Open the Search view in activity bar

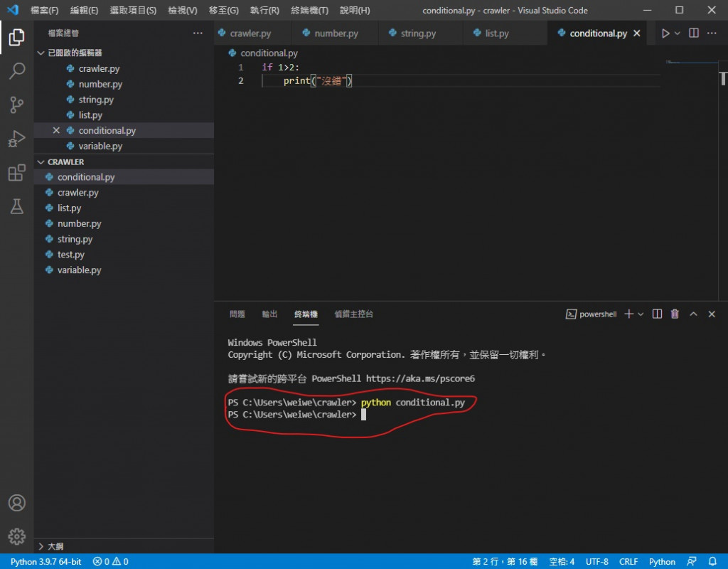[17, 71]
